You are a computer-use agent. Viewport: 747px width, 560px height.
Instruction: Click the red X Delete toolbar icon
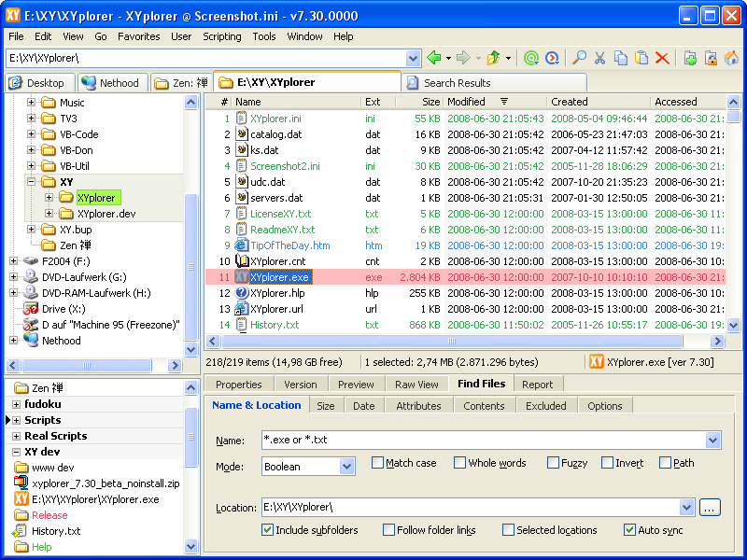coord(662,58)
